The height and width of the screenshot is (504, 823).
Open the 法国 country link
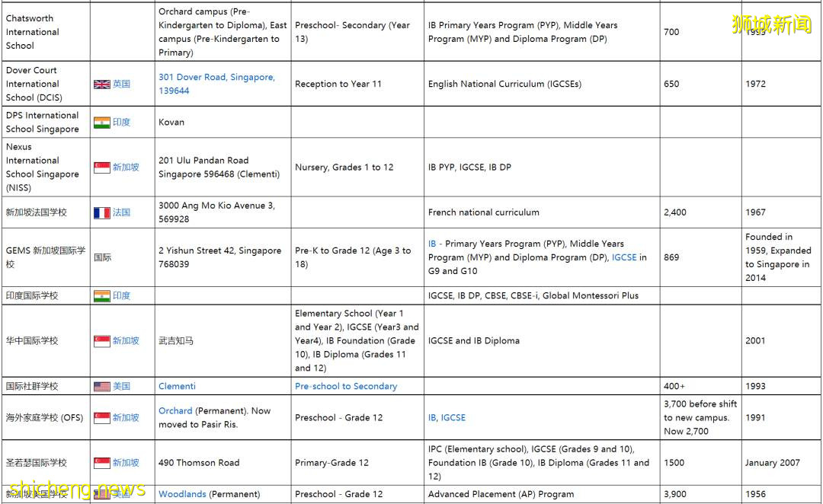121,213
